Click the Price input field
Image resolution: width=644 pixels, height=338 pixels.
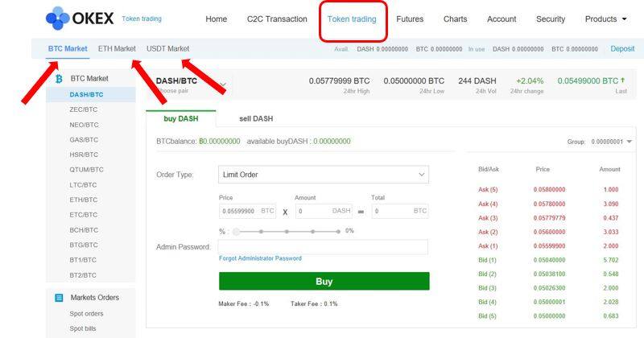[248, 211]
